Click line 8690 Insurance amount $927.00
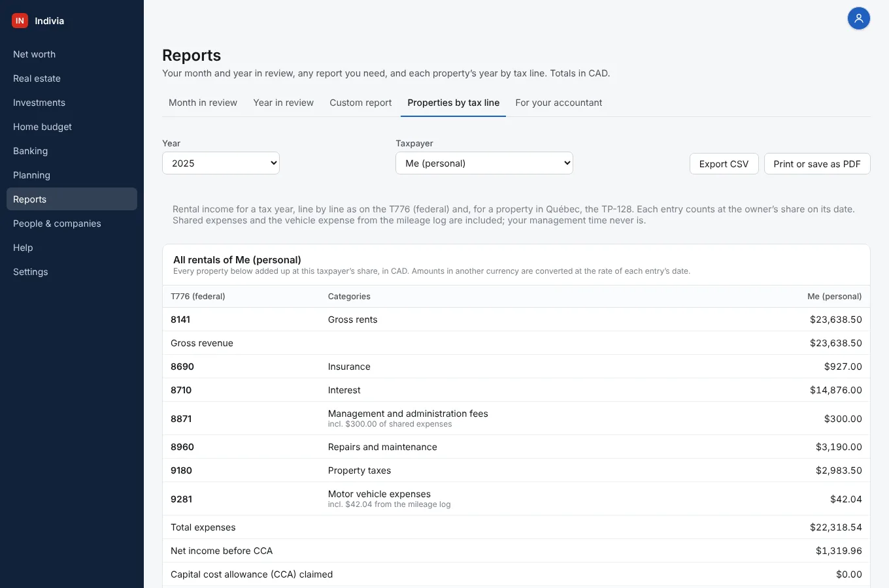Viewport: 889px width, 588px height. pos(843,367)
